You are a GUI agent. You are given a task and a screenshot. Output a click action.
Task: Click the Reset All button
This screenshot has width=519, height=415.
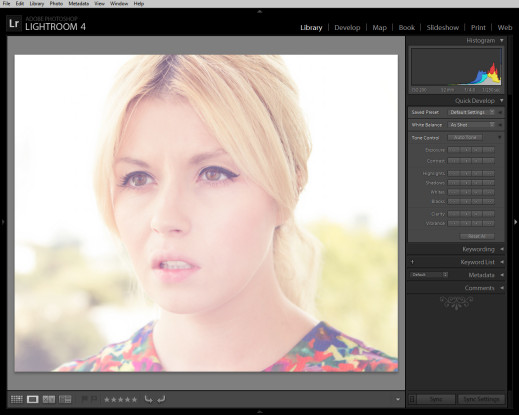(477, 236)
